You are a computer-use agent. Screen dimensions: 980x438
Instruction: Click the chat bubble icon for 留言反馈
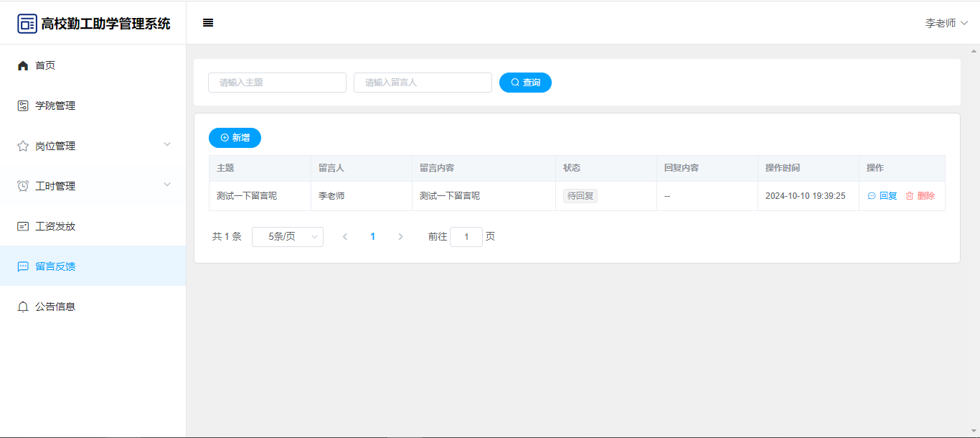(23, 266)
